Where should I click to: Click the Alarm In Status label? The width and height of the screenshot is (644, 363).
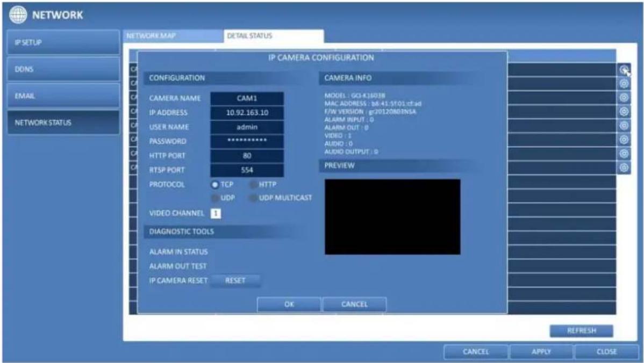[178, 252]
